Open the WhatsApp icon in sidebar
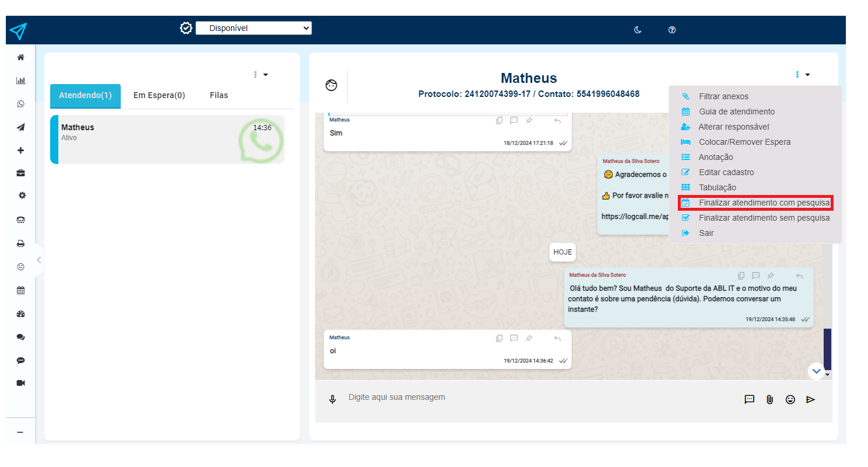The width and height of the screenshot is (868, 467). 21,104
